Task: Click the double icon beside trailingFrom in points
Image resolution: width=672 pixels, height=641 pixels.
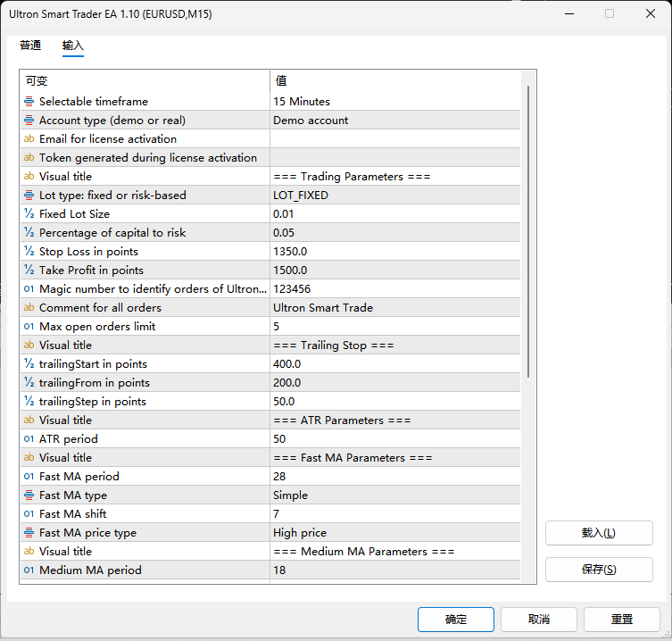Action: (29, 383)
